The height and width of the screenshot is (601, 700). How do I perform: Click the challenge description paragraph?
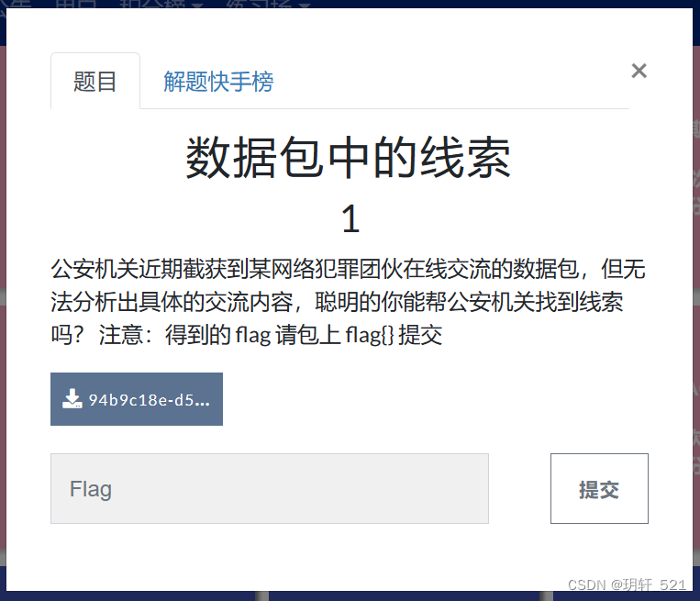click(349, 302)
